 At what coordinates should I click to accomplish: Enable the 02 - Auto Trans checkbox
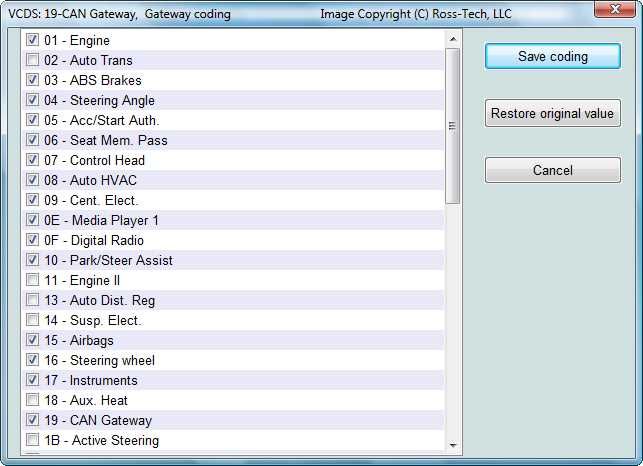coord(32,60)
